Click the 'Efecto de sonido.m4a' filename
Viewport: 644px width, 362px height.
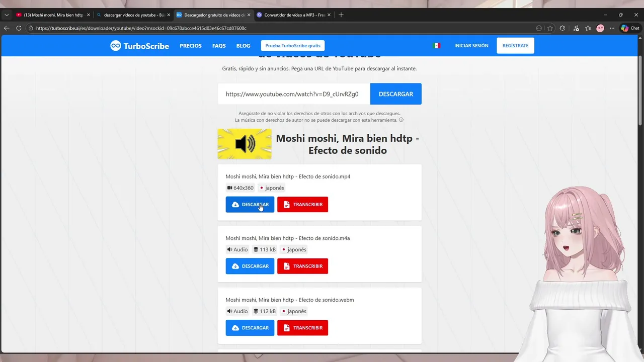pos(287,238)
